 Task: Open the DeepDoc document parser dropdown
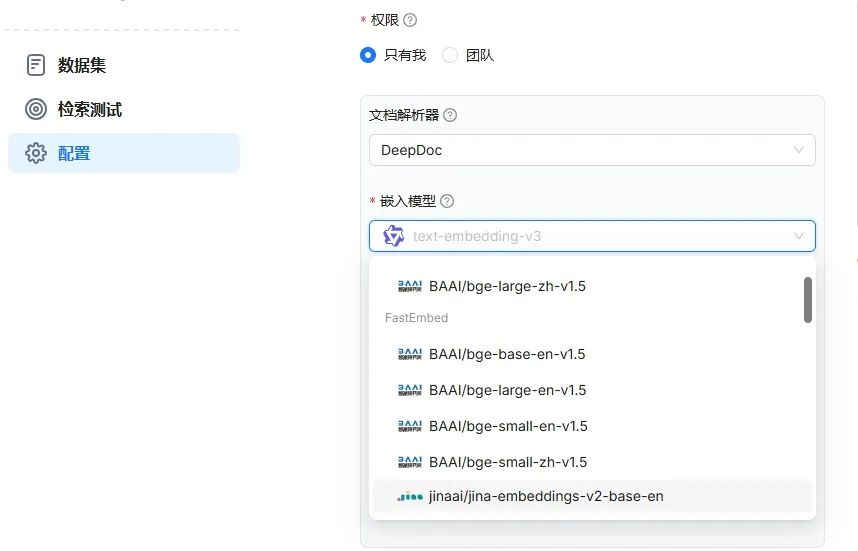click(x=592, y=150)
